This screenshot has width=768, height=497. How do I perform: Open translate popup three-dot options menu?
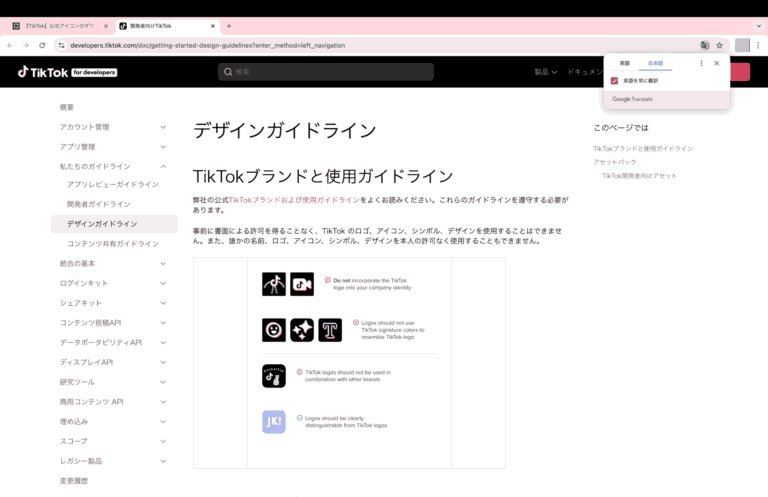coord(701,63)
